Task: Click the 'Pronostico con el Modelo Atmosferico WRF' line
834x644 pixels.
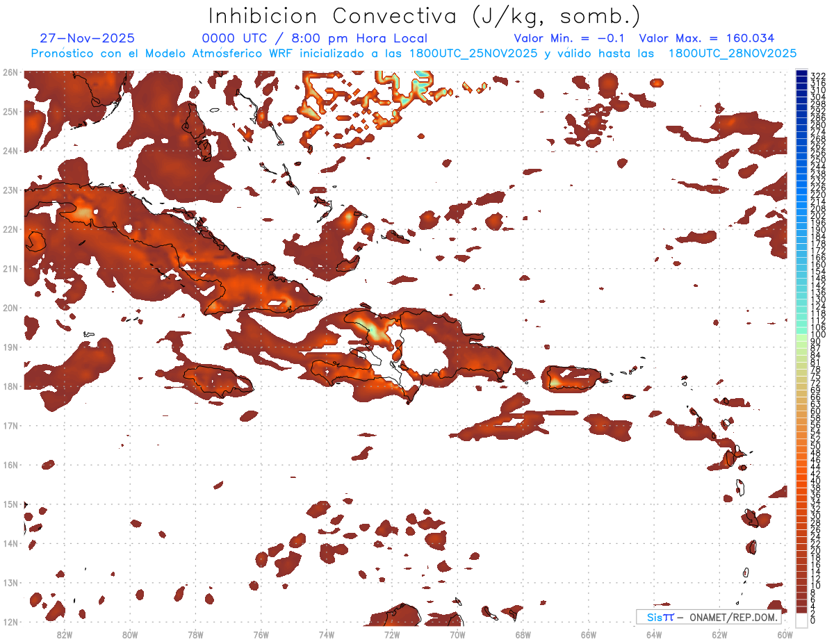Action: pyautogui.click(x=414, y=53)
